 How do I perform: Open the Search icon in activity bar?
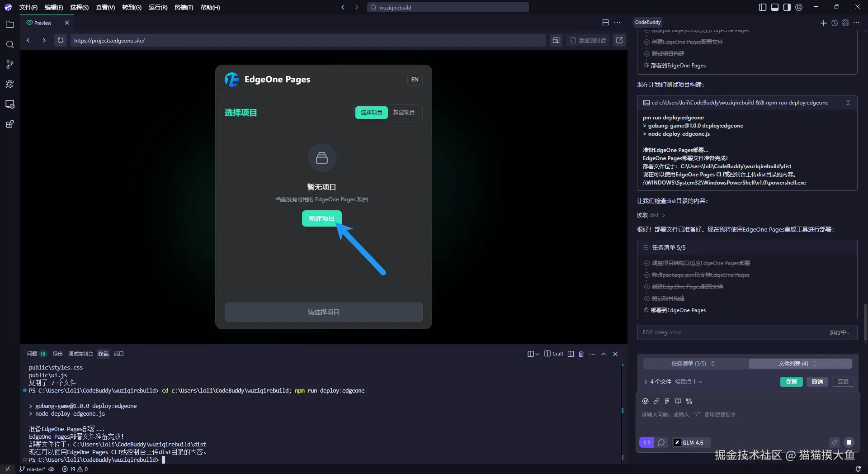pos(9,44)
